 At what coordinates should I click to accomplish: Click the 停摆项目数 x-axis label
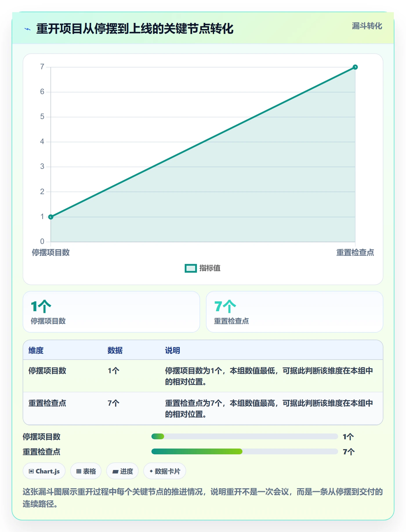click(51, 252)
